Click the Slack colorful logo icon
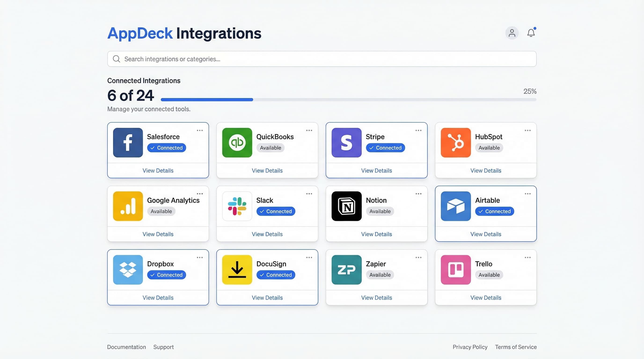The width and height of the screenshot is (644, 359). (237, 206)
